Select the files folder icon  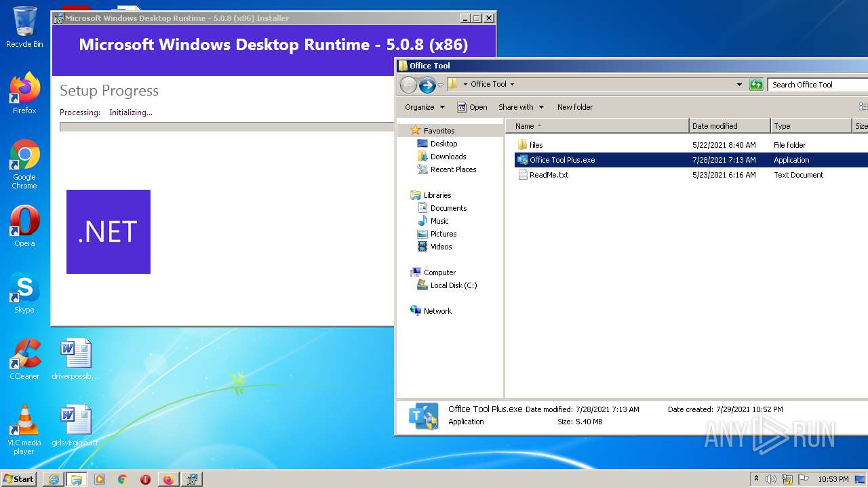click(522, 145)
